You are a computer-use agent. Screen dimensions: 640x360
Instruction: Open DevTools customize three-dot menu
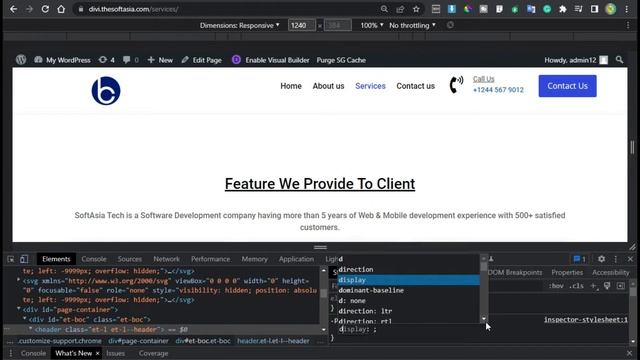coord(616,259)
